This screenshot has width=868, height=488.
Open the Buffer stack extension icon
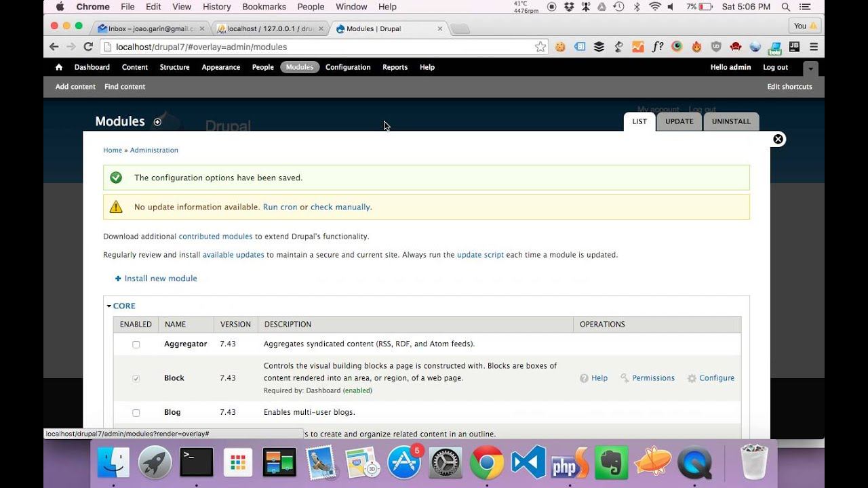tap(599, 47)
